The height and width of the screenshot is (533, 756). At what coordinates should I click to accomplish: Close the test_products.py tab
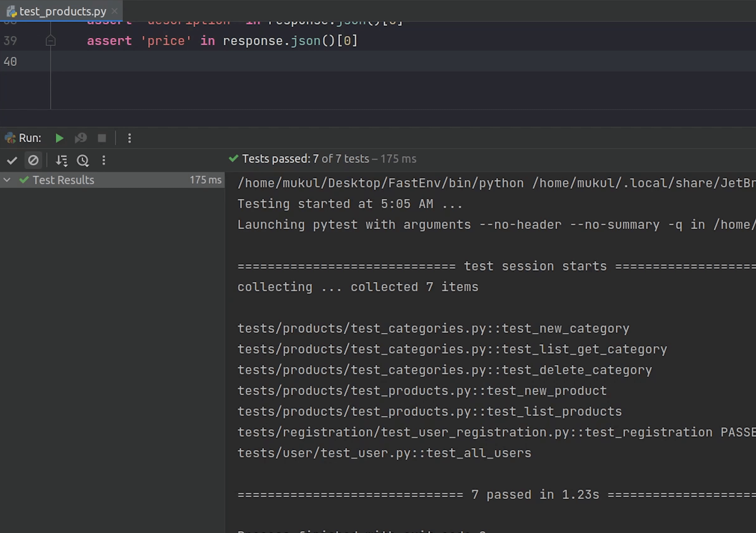pos(115,11)
